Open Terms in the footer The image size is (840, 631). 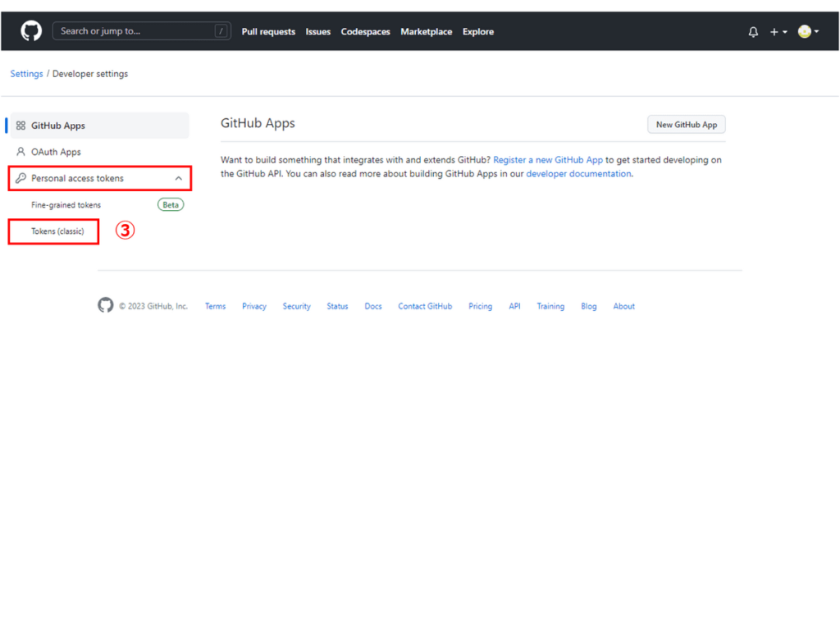click(x=216, y=306)
